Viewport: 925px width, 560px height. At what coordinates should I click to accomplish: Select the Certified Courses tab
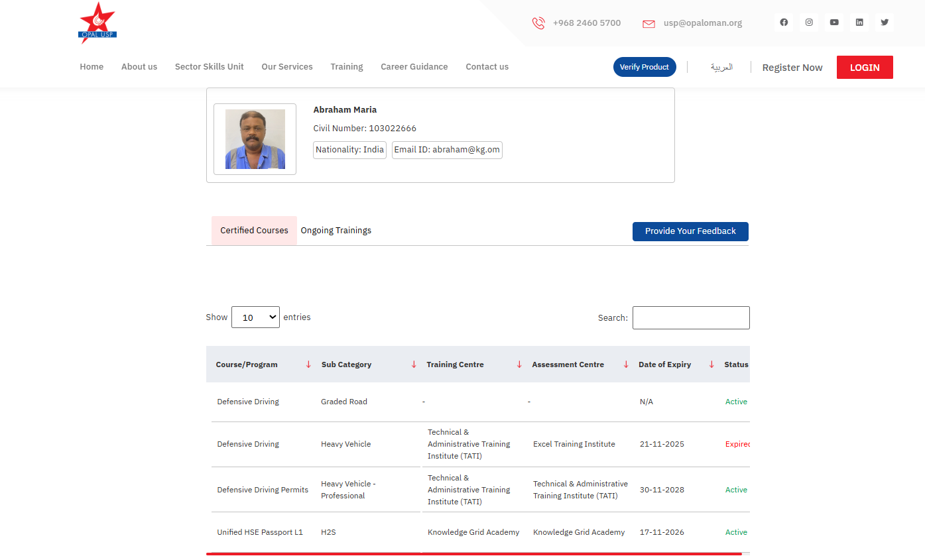[x=254, y=231]
